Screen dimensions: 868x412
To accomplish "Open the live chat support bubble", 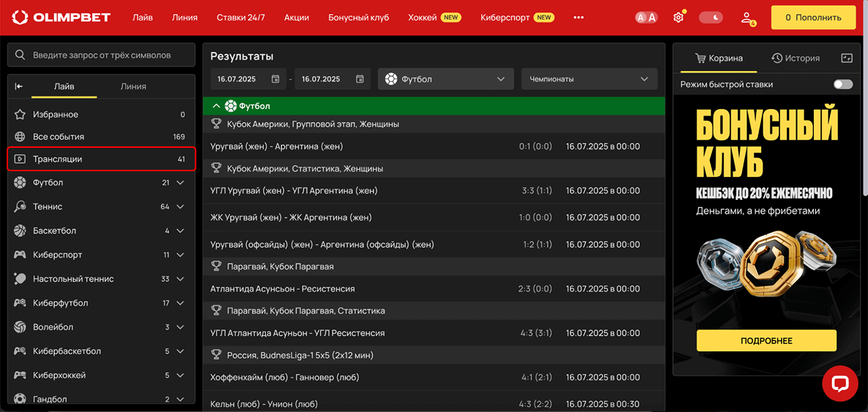I will point(839,383).
